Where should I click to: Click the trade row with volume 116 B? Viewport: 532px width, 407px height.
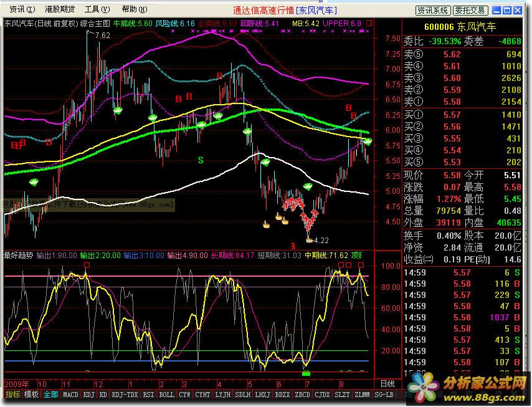pyautogui.click(x=462, y=284)
